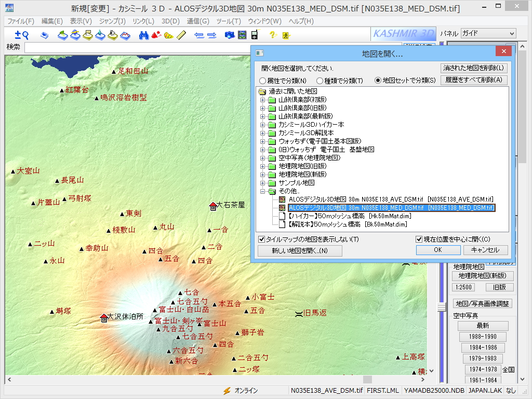
Task: Click the GPS handheld device icon
Action: click(x=255, y=35)
